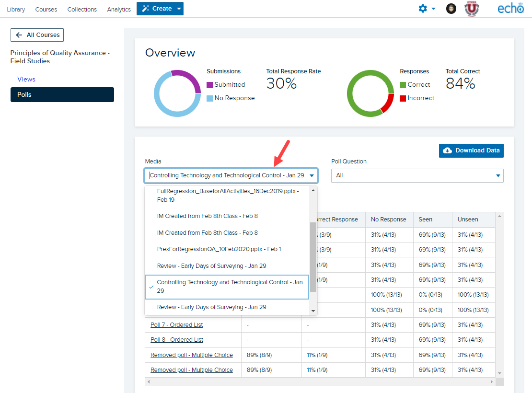Click the purple Submitted legend swatch
Viewport: 532px width, 393px height.
coord(209,85)
